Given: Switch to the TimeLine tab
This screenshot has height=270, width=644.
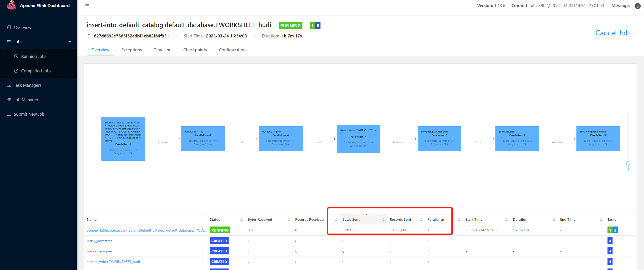Looking at the screenshot, I should 163,50.
